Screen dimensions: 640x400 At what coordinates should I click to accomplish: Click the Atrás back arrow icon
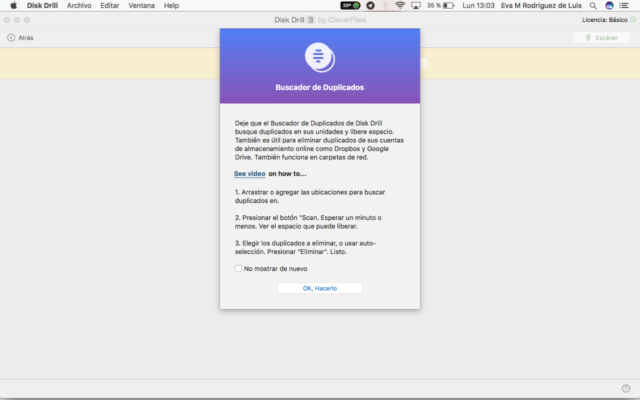point(11,38)
